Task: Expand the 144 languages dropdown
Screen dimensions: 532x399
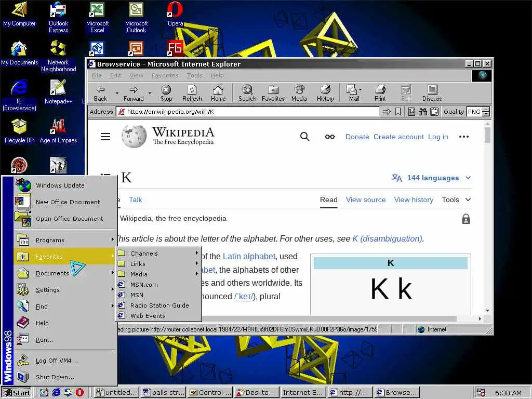Action: click(431, 178)
